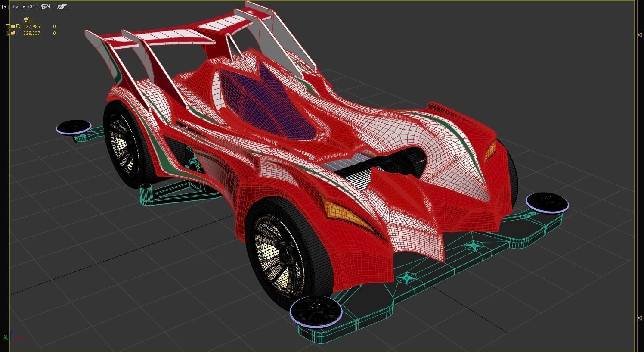The image size is (644, 352).
Task: Select the front bumper roller on the right
Action: coord(547,203)
